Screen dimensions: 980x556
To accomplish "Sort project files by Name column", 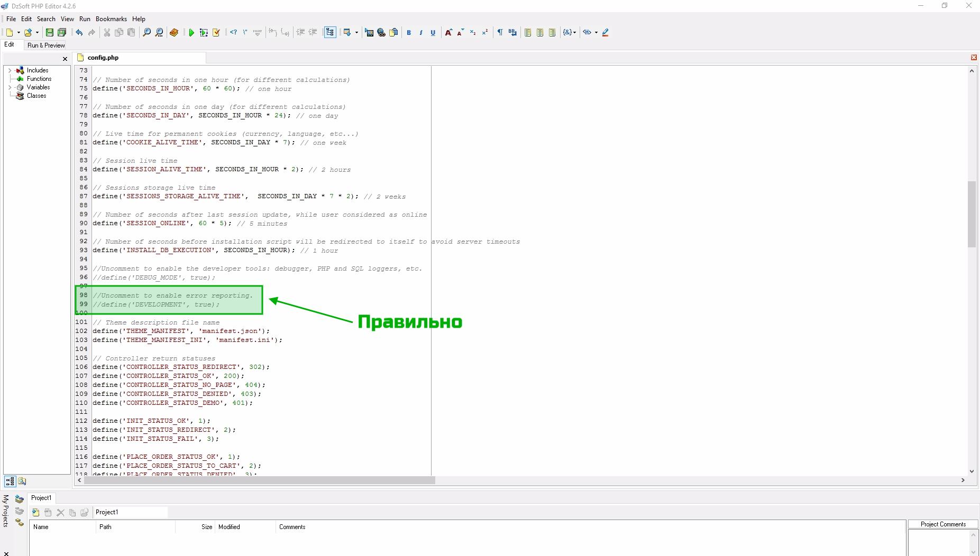I will pos(62,527).
